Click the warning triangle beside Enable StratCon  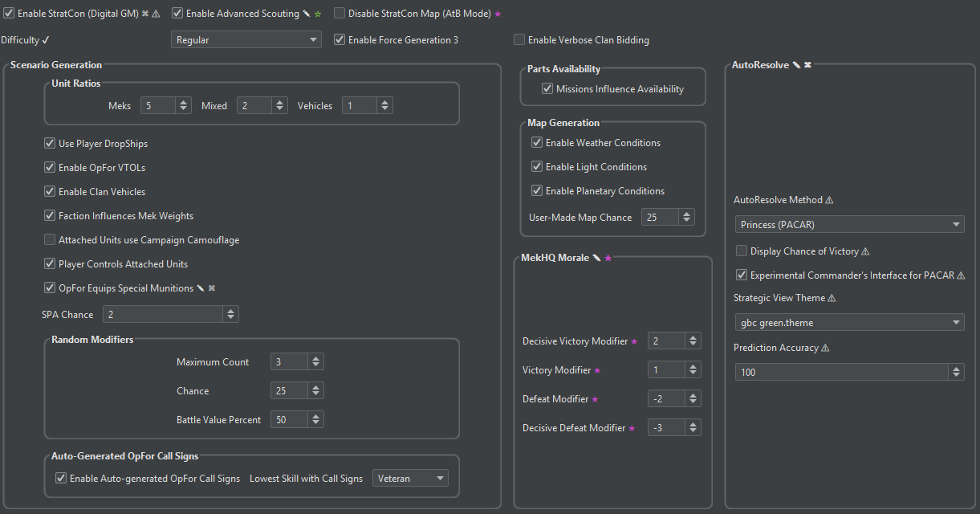point(156,14)
